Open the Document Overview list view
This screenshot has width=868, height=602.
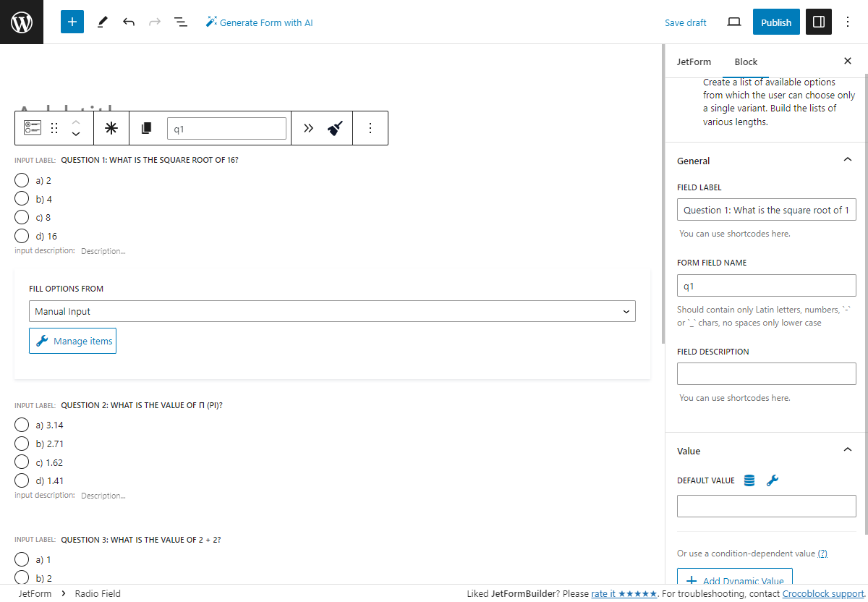coord(180,22)
